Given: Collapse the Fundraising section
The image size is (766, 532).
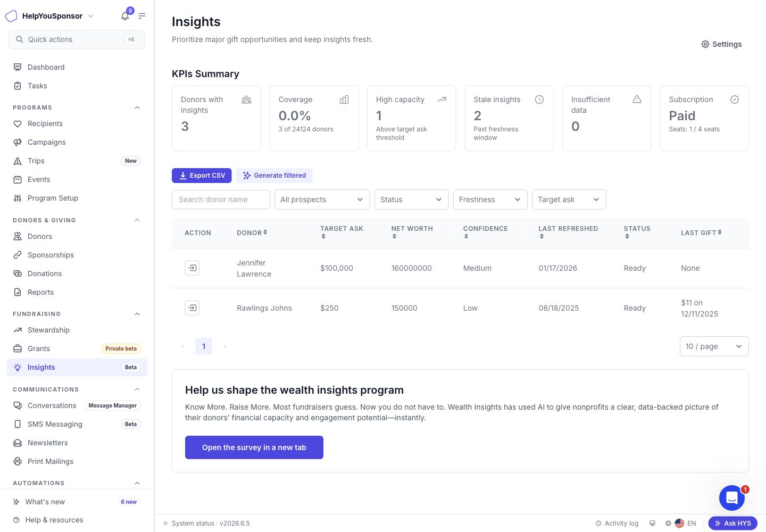Looking at the screenshot, I should [137, 314].
